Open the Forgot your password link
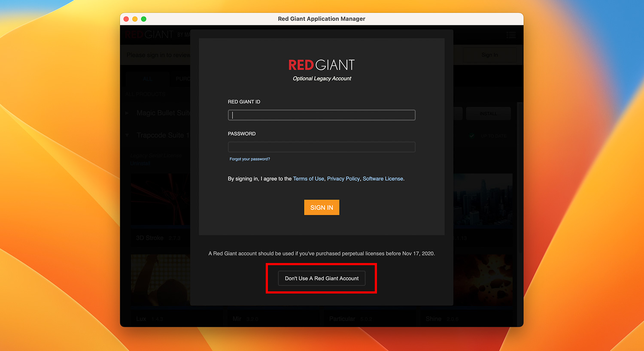 (x=249, y=159)
